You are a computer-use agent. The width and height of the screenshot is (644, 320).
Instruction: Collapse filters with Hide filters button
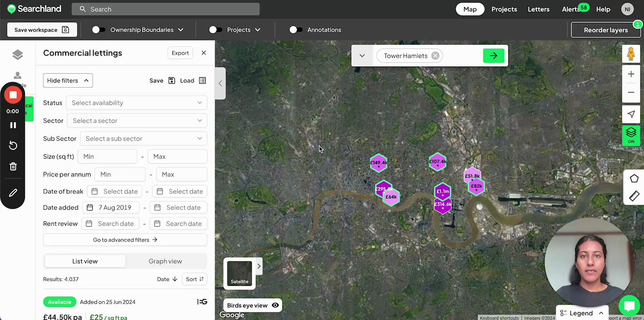(x=68, y=80)
